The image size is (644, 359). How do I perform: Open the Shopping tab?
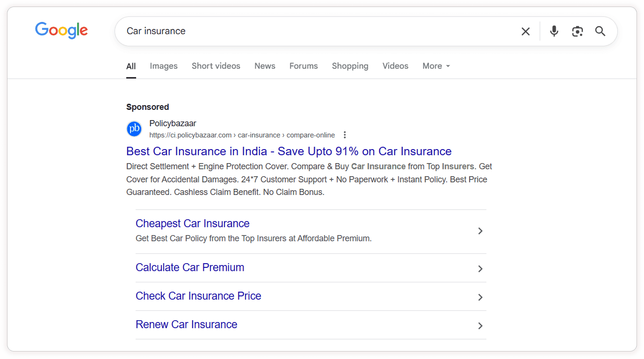(x=350, y=66)
